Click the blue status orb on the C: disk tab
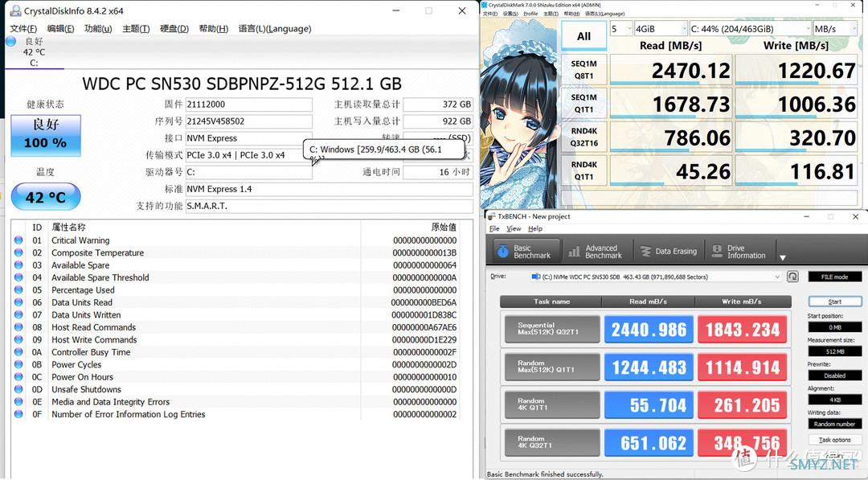The width and height of the screenshot is (868, 480). (10, 41)
